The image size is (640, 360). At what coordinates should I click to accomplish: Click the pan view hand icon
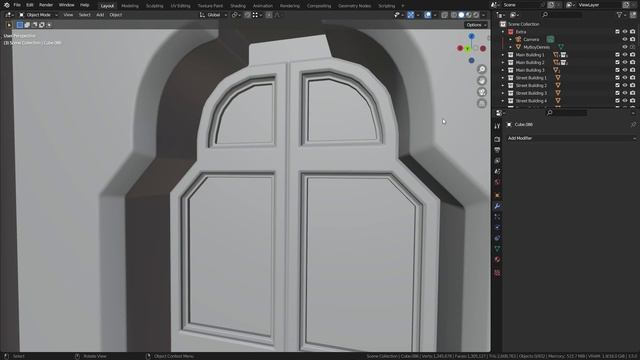[482, 80]
